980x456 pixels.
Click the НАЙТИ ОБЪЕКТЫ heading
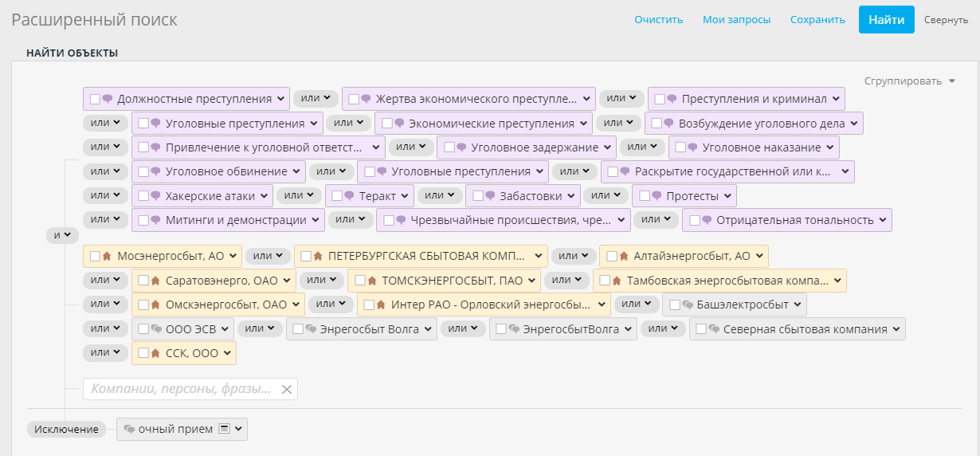(72, 53)
